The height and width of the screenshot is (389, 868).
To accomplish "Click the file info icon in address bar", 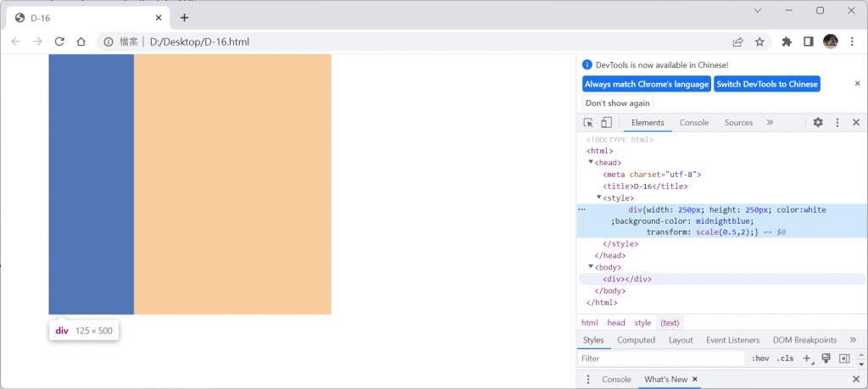I will tap(109, 42).
